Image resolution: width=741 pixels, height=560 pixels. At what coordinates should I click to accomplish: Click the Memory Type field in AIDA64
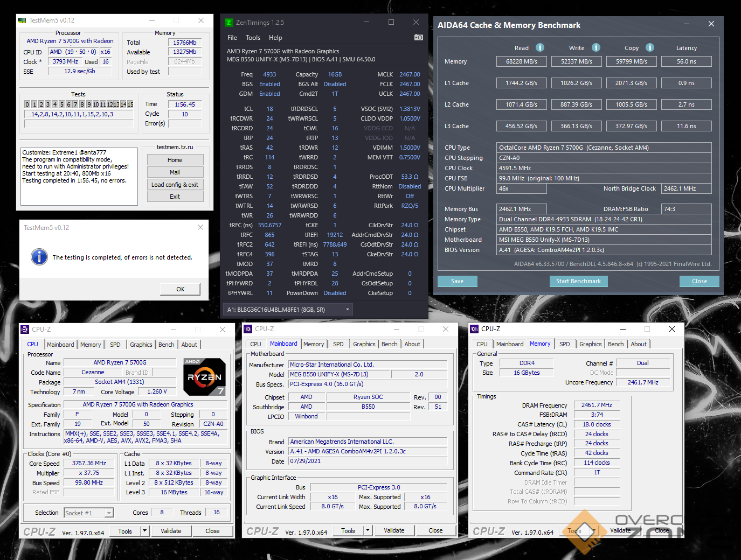(x=604, y=219)
